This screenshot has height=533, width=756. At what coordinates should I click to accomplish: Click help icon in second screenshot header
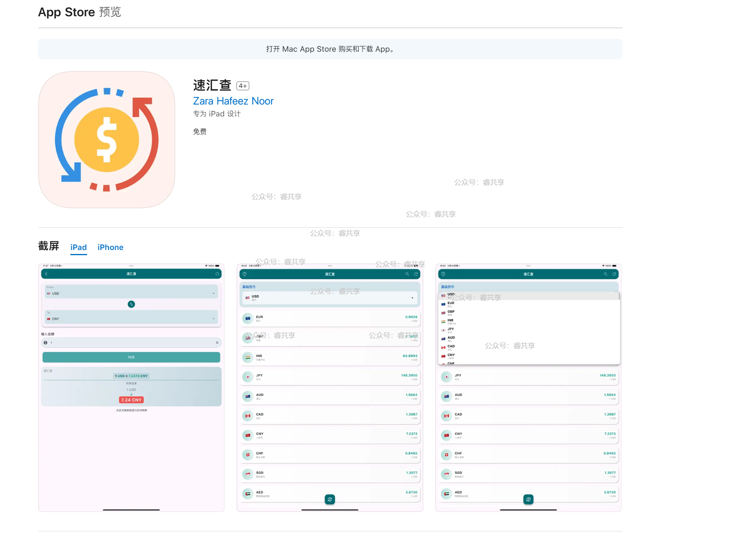(x=244, y=274)
